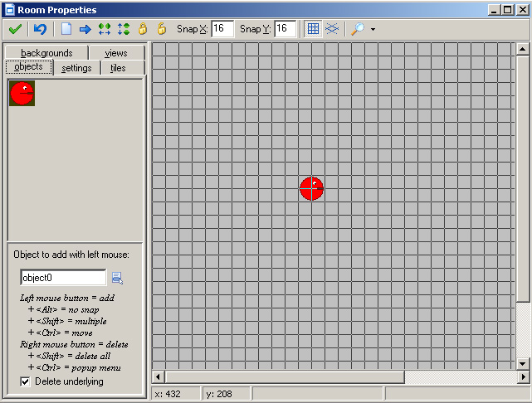532x403 pixels.
Task: Click 'Object to add with left mouse:' label
Action: coord(71,255)
